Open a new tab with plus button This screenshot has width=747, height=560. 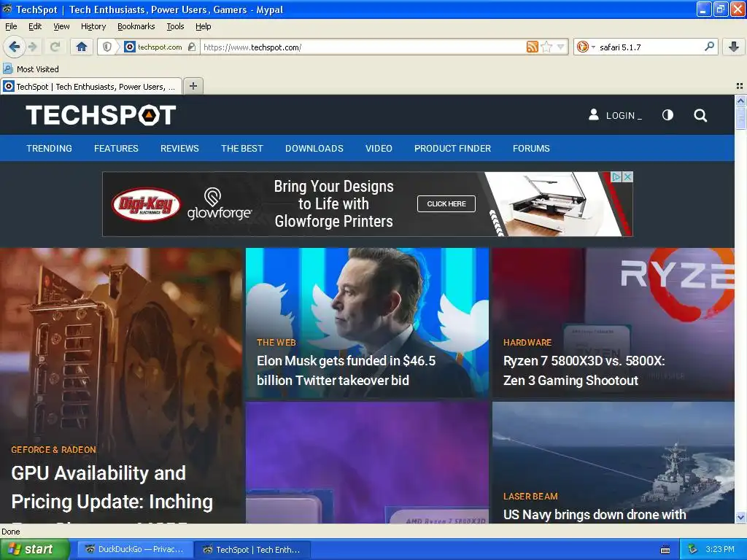193,86
